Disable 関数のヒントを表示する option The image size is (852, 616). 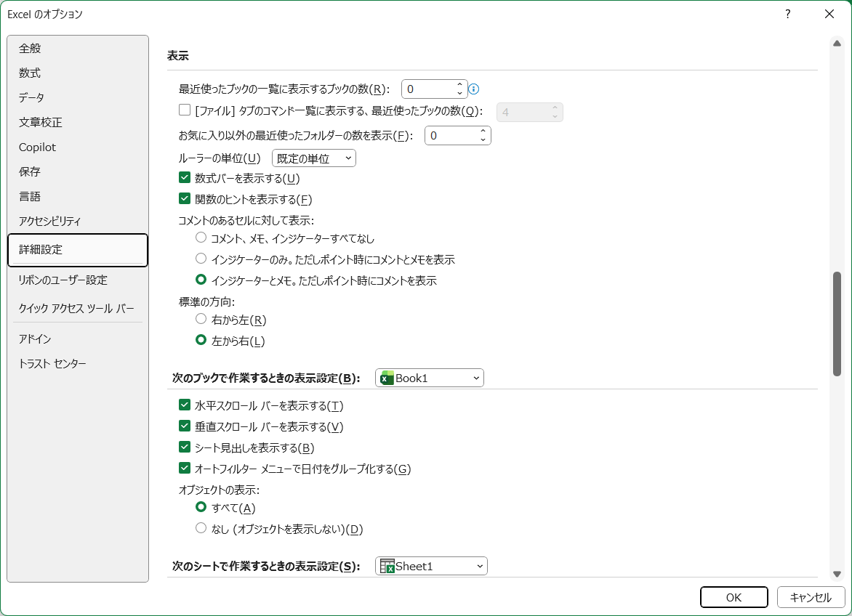tap(185, 199)
